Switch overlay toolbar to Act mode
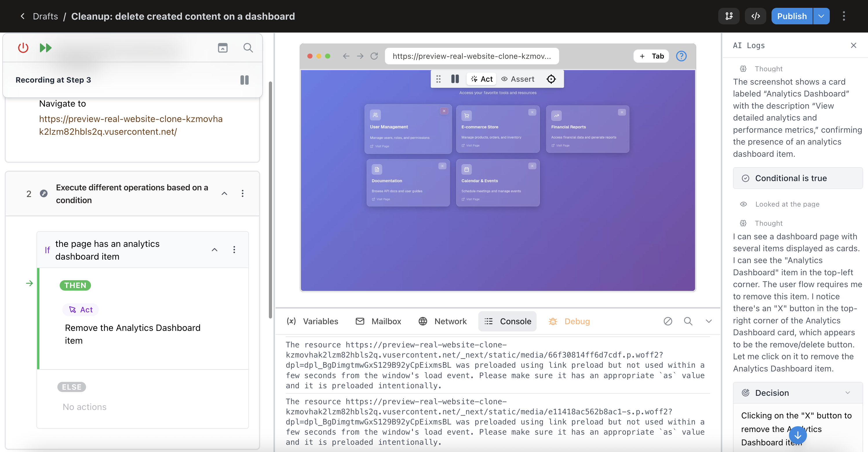868x452 pixels. point(482,79)
